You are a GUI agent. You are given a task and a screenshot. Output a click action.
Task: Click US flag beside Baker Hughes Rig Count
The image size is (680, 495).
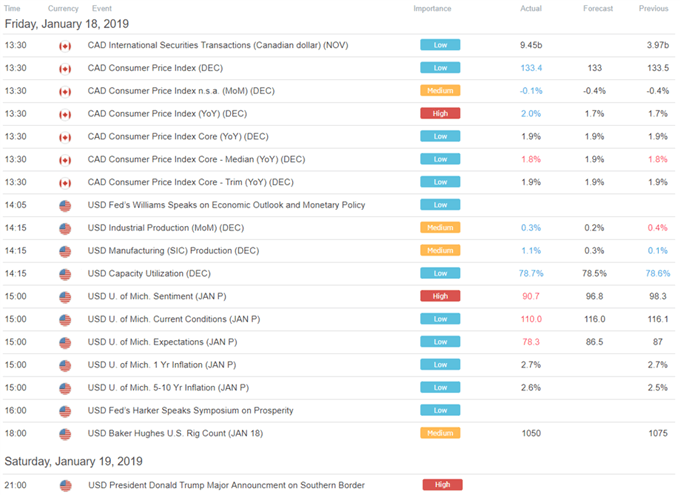(x=66, y=433)
